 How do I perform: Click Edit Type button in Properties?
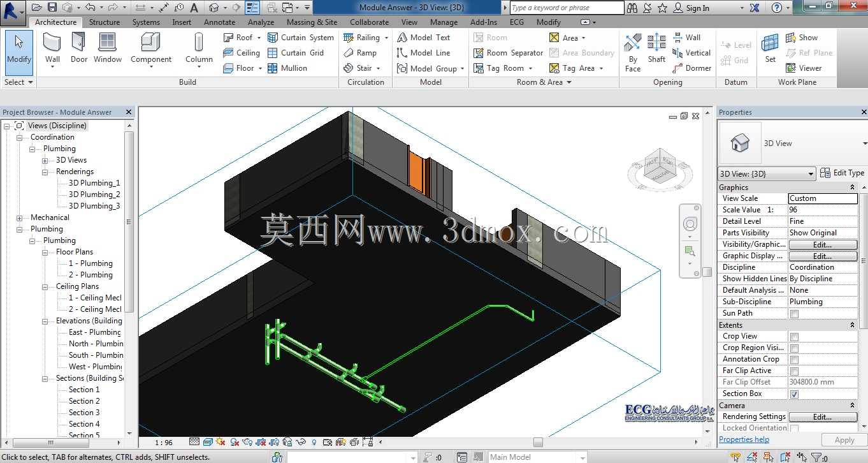point(843,173)
